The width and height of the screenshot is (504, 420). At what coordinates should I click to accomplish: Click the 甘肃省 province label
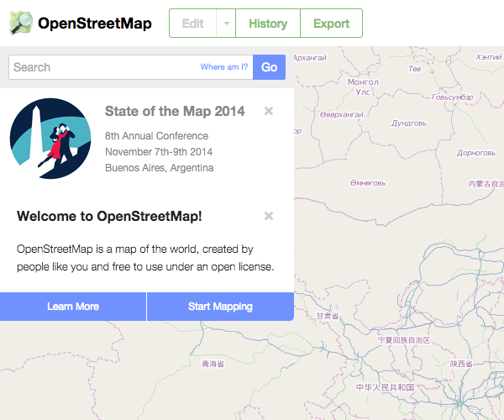(328, 316)
